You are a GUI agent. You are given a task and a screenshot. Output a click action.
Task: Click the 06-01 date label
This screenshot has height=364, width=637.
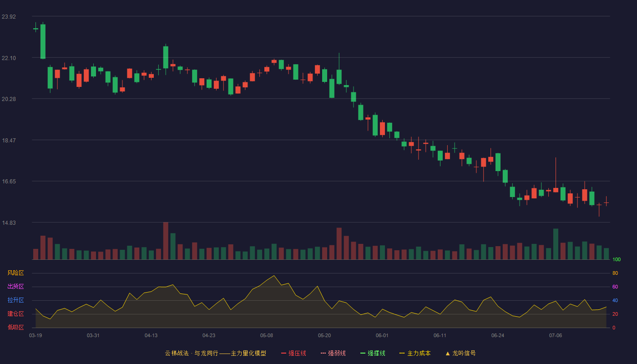(x=382, y=335)
